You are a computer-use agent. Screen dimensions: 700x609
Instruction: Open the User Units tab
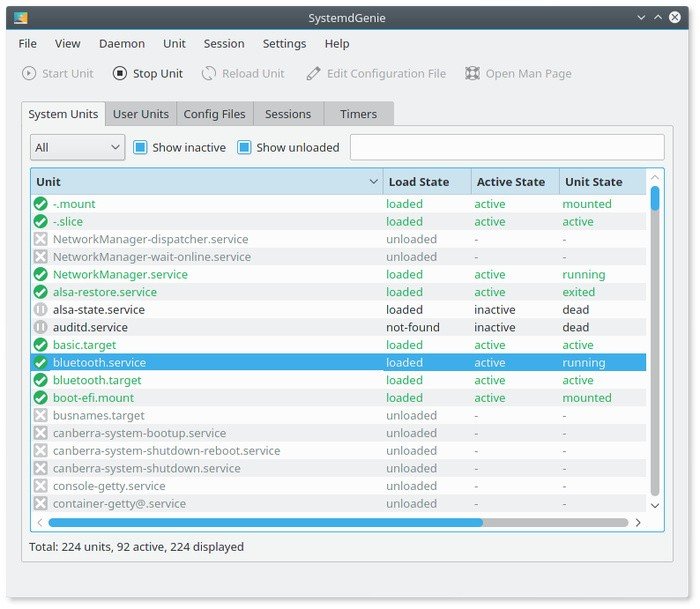140,114
